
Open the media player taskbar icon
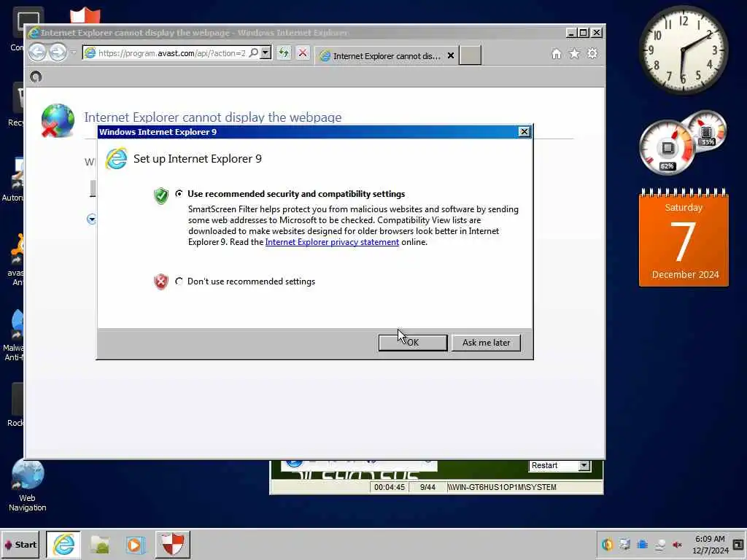click(135, 544)
